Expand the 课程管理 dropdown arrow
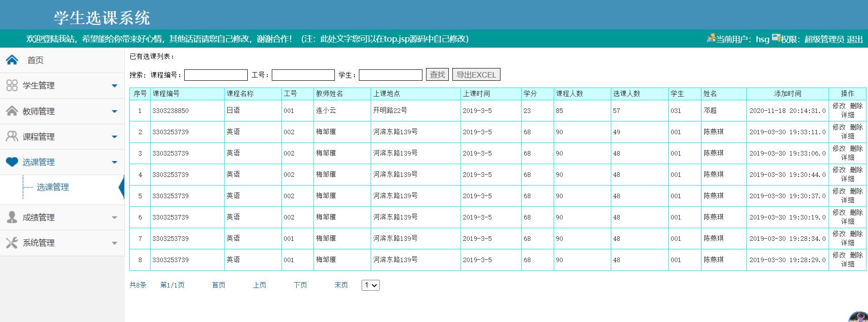Viewport: 868px width, 322px height. point(114,137)
